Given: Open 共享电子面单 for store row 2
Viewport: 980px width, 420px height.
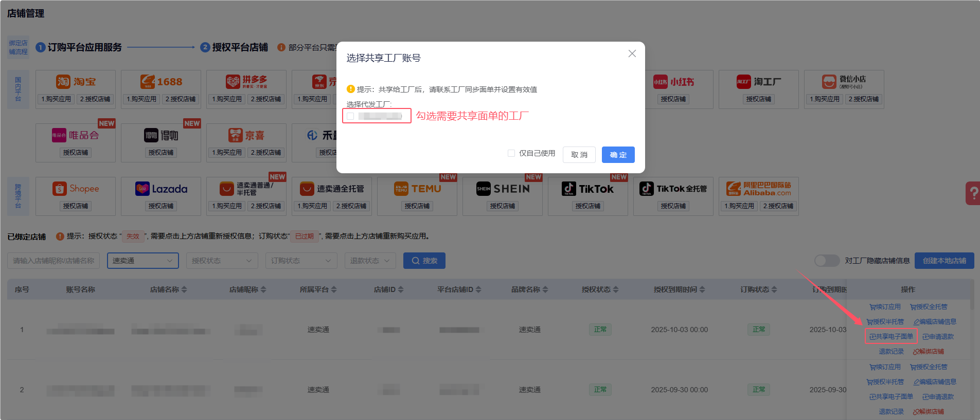Looking at the screenshot, I should click(x=891, y=397).
